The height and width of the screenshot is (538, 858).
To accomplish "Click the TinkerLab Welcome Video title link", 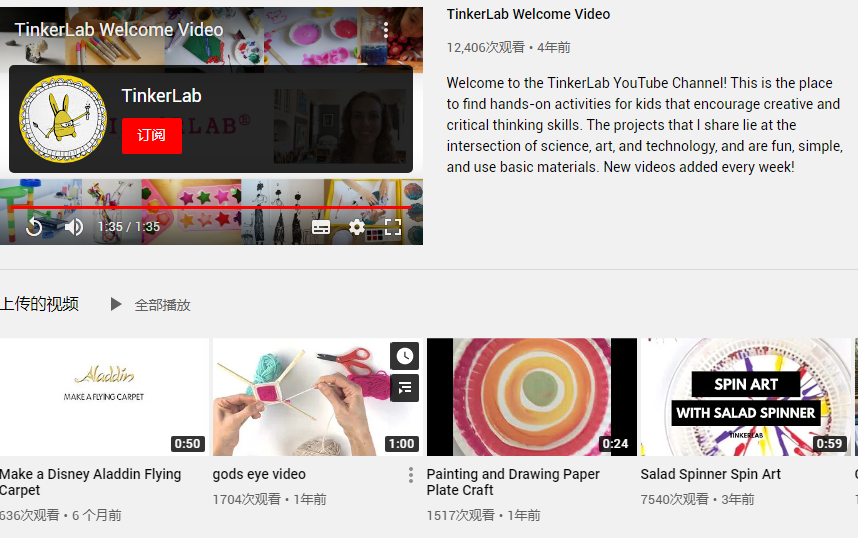I will click(x=528, y=14).
